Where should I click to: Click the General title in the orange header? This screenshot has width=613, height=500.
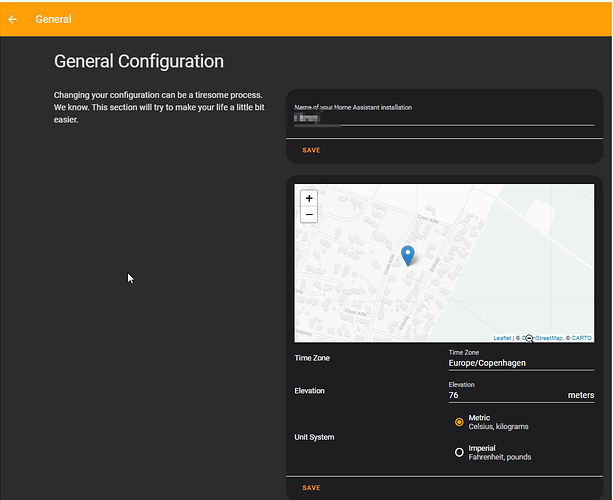point(53,19)
